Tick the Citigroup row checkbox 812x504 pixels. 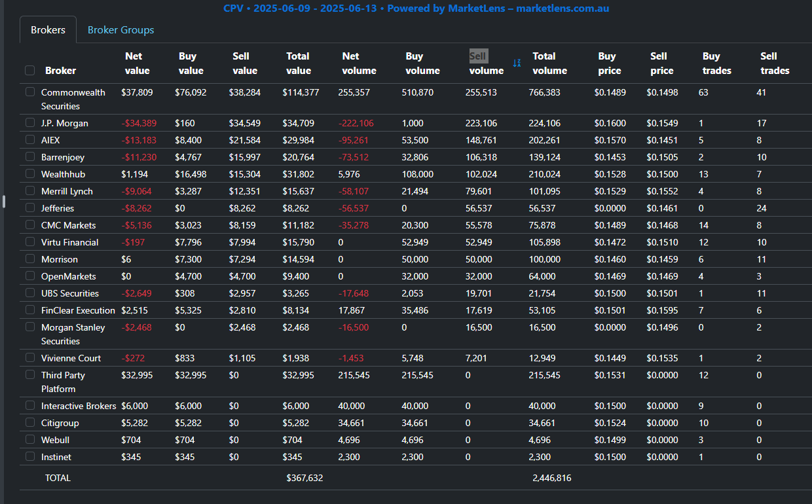[29, 422]
